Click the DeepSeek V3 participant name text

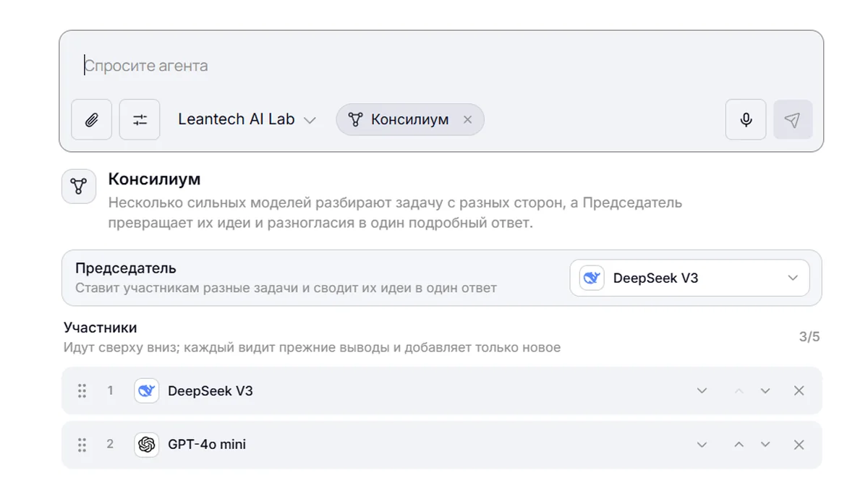coord(210,390)
